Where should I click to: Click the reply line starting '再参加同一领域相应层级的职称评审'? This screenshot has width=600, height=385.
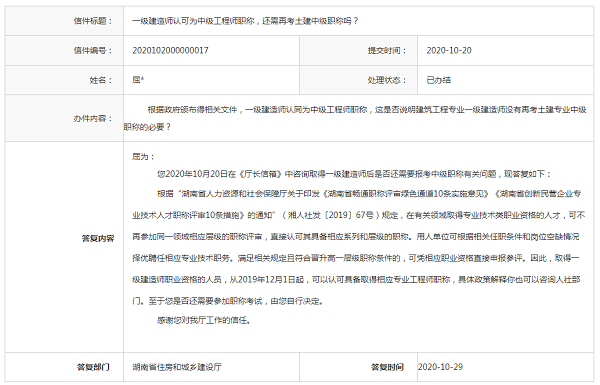[356, 237]
